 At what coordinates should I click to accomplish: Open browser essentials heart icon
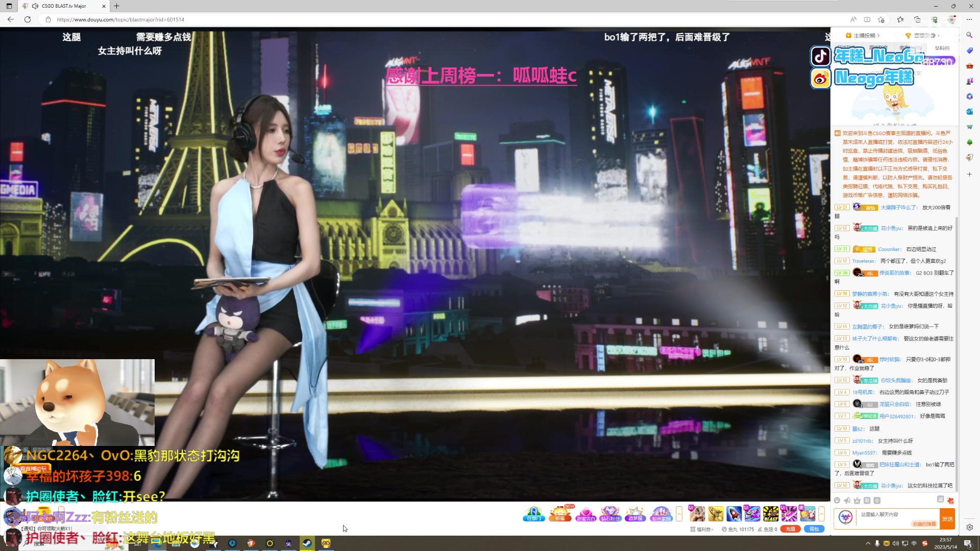point(934,19)
